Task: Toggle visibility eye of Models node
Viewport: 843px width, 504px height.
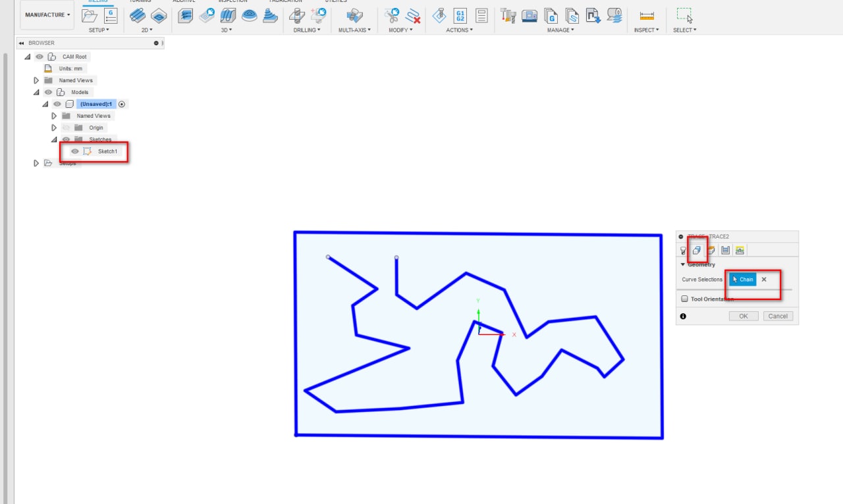Action: click(48, 92)
